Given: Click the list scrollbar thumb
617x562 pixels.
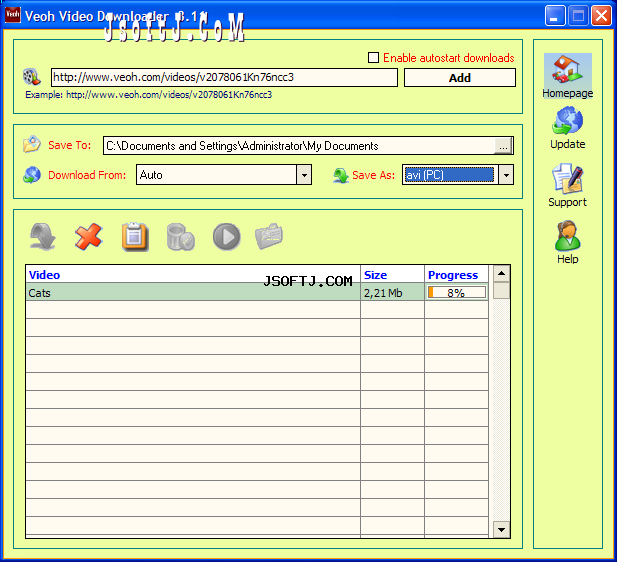Looking at the screenshot, I should [x=501, y=290].
